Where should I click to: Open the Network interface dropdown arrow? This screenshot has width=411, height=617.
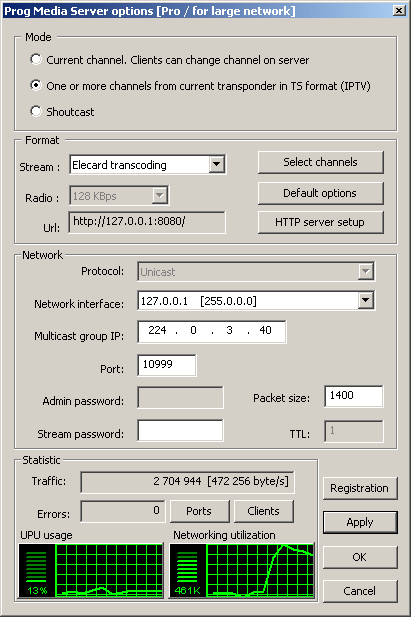pyautogui.click(x=366, y=301)
